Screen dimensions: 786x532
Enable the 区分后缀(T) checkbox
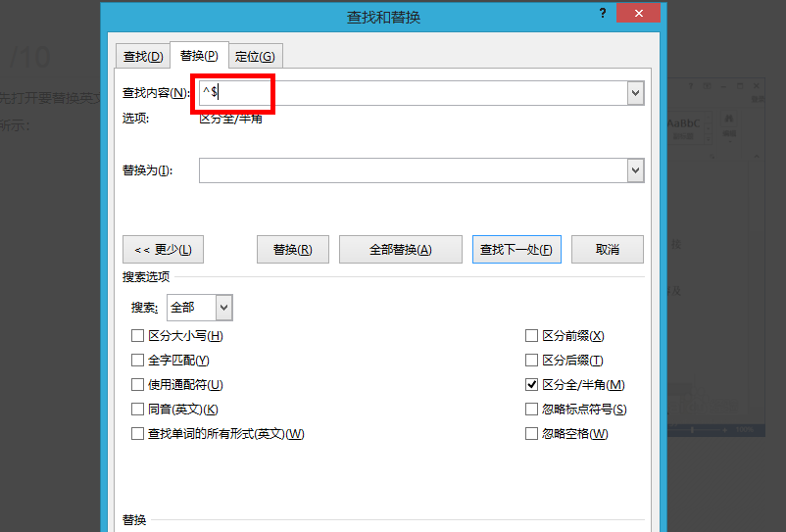pos(531,361)
